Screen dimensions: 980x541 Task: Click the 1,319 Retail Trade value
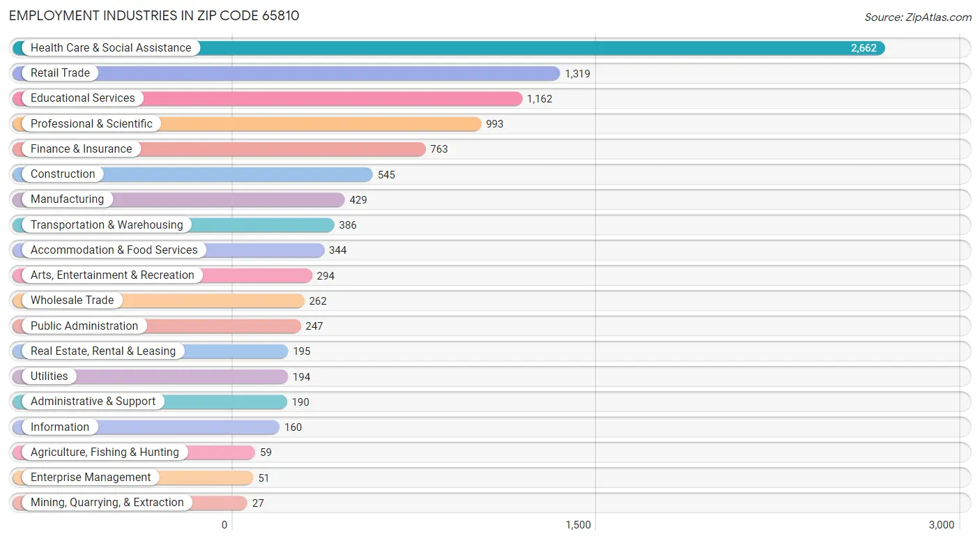click(x=577, y=74)
